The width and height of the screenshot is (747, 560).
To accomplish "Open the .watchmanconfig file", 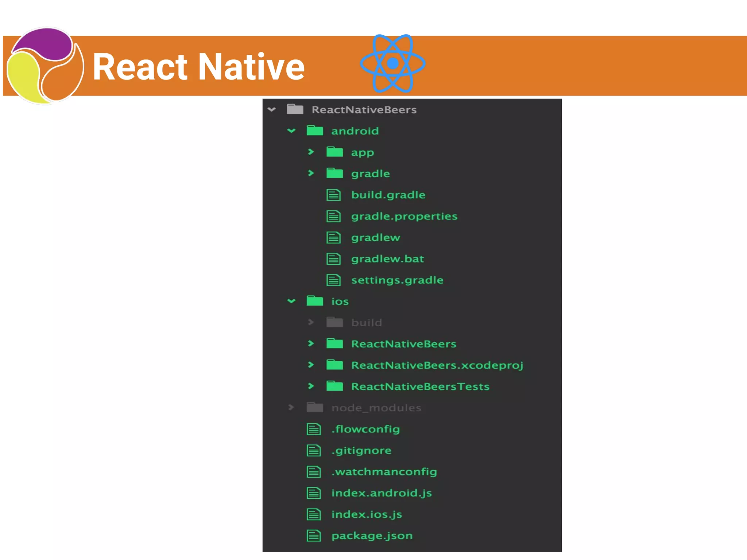I will click(384, 472).
